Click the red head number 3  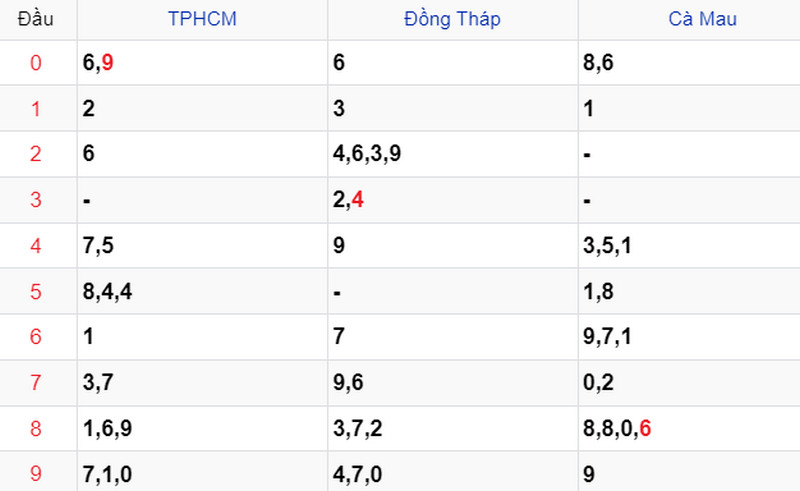(35, 200)
